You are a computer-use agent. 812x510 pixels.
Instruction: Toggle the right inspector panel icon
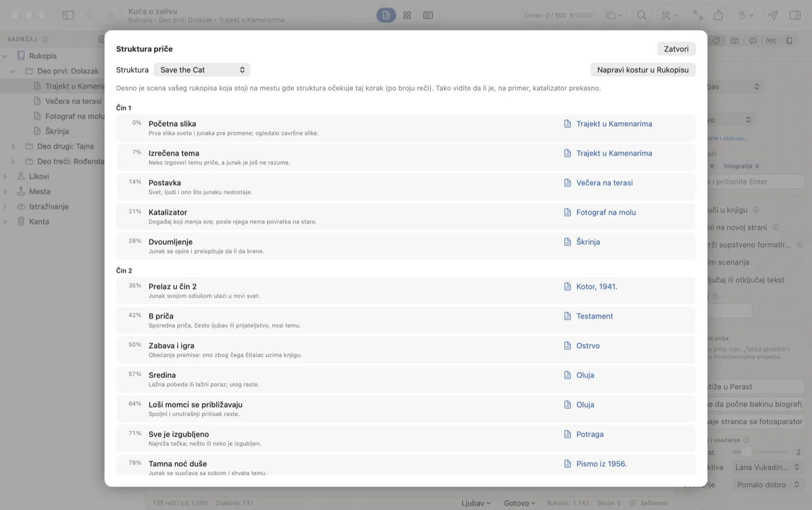coord(795,15)
